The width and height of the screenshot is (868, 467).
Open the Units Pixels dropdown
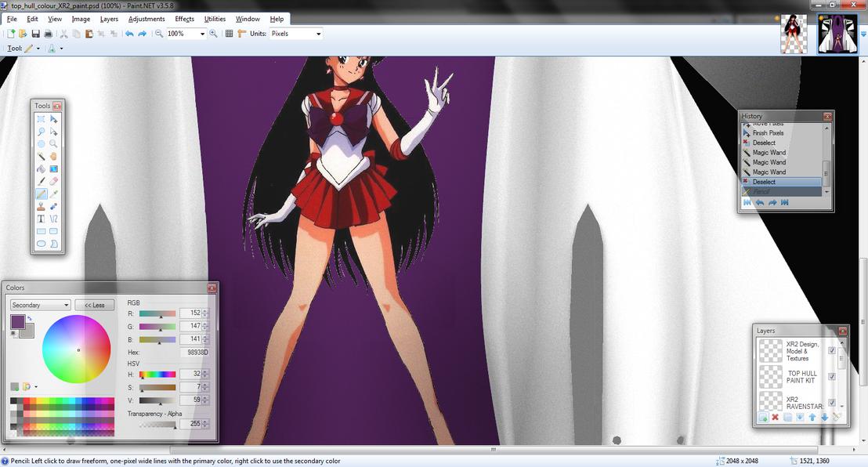[x=318, y=34]
